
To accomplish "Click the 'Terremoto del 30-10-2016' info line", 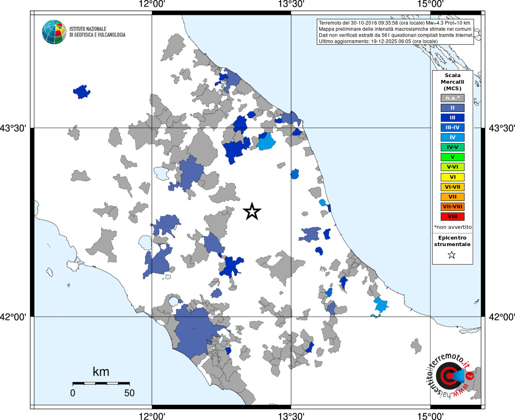I will tap(394, 23).
